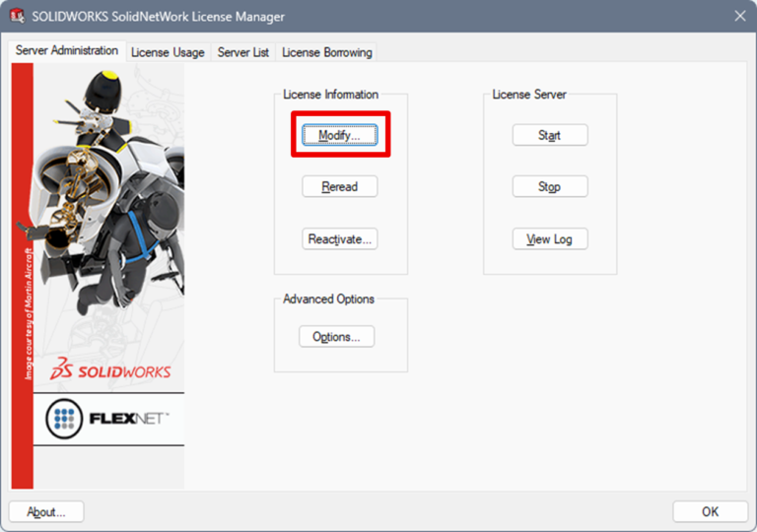Click the Reread license button
Image resolution: width=757 pixels, height=532 pixels.
(x=340, y=186)
